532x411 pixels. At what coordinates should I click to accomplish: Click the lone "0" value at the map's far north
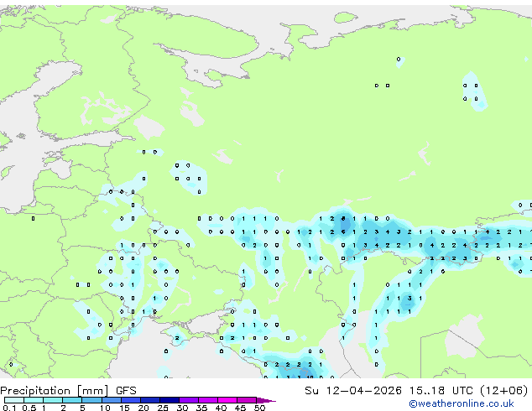[x=399, y=60]
